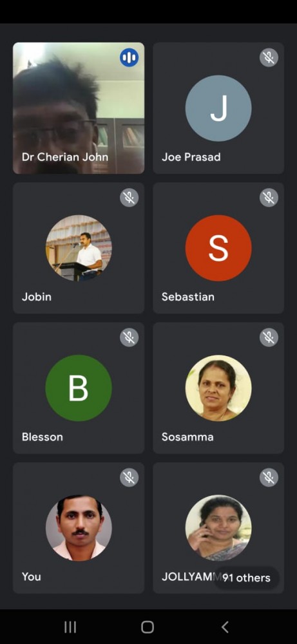Tap the muted mic icon on Jobin's tile
Viewport: 297px width, 644px height.
click(129, 198)
